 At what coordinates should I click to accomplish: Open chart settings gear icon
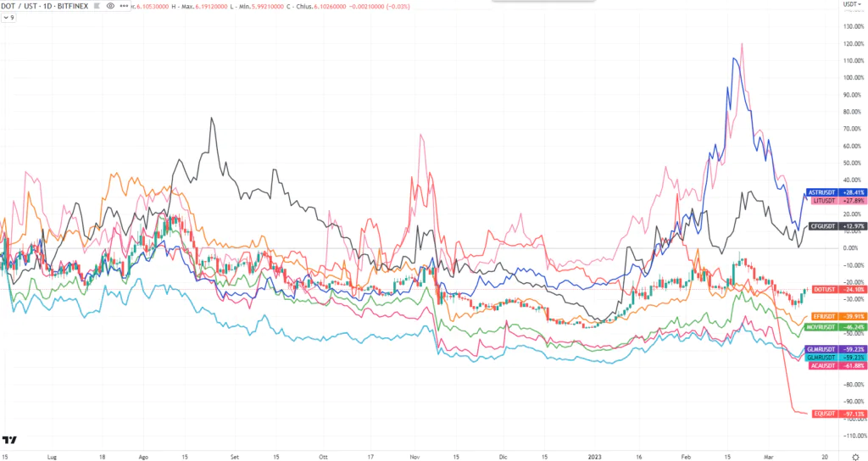tap(855, 457)
